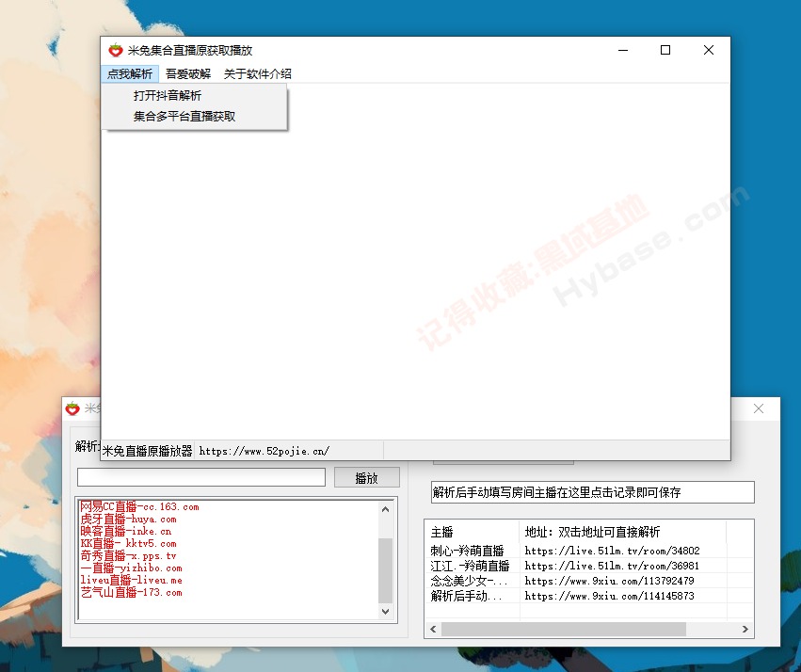Open the 关于软件介绍 menu
The width and height of the screenshot is (801, 672).
click(258, 74)
